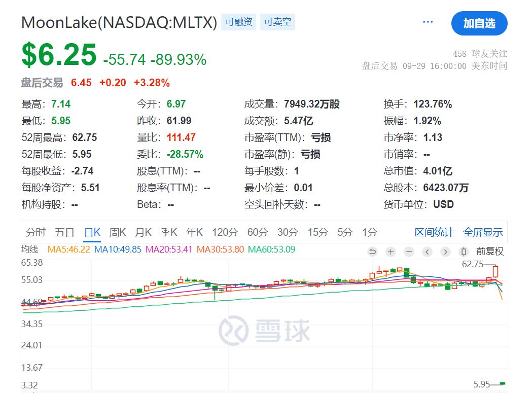Click the 均线 moving average label
532x393 pixels.
[x=29, y=249]
